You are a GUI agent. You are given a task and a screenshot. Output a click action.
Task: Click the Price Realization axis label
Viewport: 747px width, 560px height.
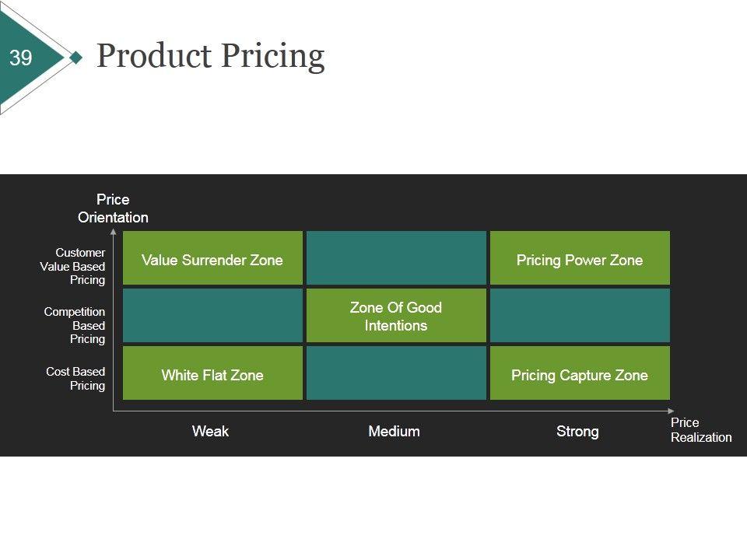pyautogui.click(x=700, y=429)
